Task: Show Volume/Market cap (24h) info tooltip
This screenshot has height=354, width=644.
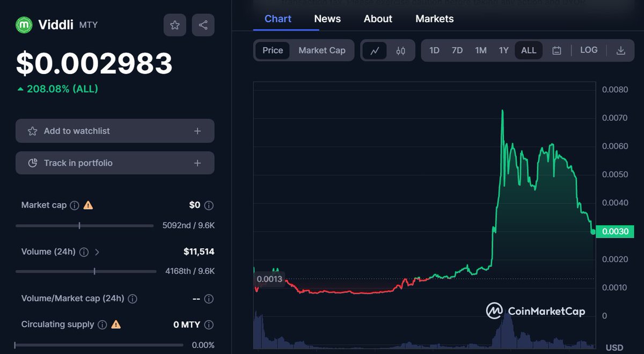Action: click(133, 299)
